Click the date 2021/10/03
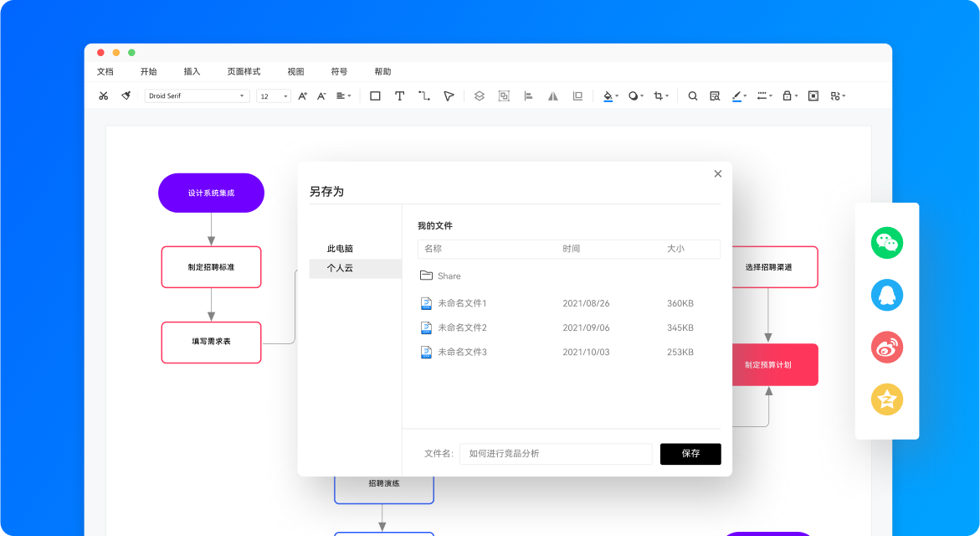 (586, 352)
